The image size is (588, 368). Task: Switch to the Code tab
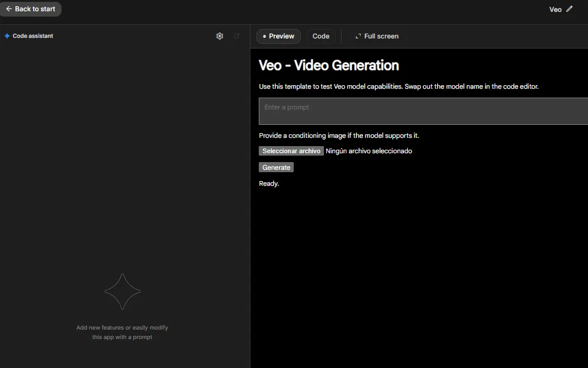tap(321, 36)
